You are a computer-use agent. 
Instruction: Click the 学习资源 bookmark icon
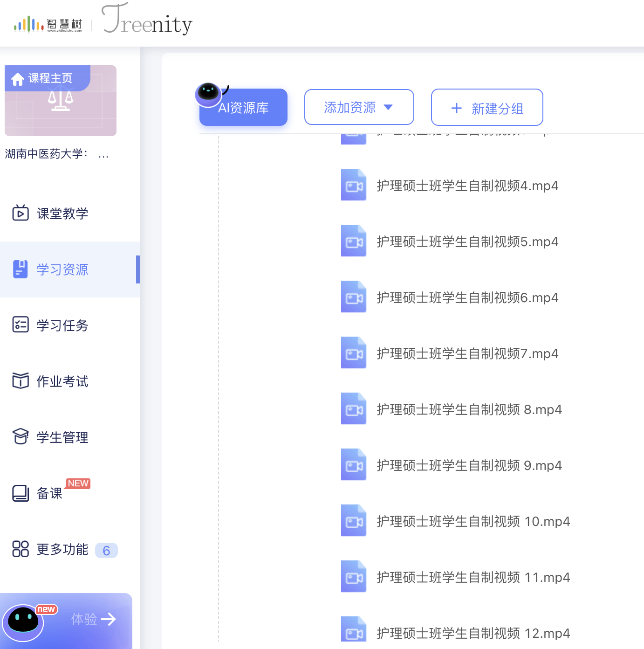click(21, 269)
